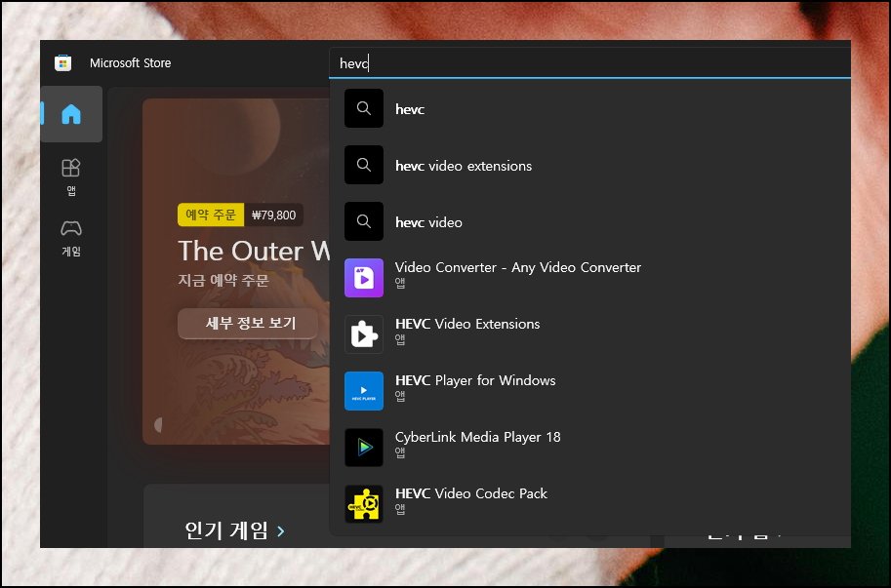Image resolution: width=891 pixels, height=588 pixels.
Task: Open the 인기 게임 section link
Action: coord(226,530)
